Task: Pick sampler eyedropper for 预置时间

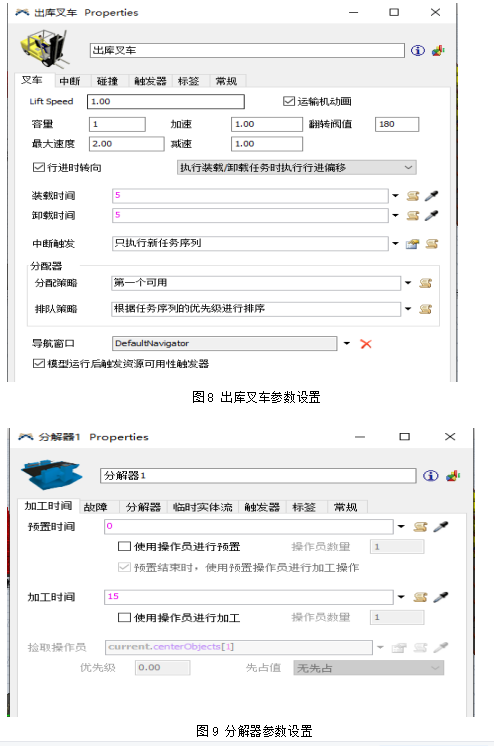Action: click(x=441, y=527)
